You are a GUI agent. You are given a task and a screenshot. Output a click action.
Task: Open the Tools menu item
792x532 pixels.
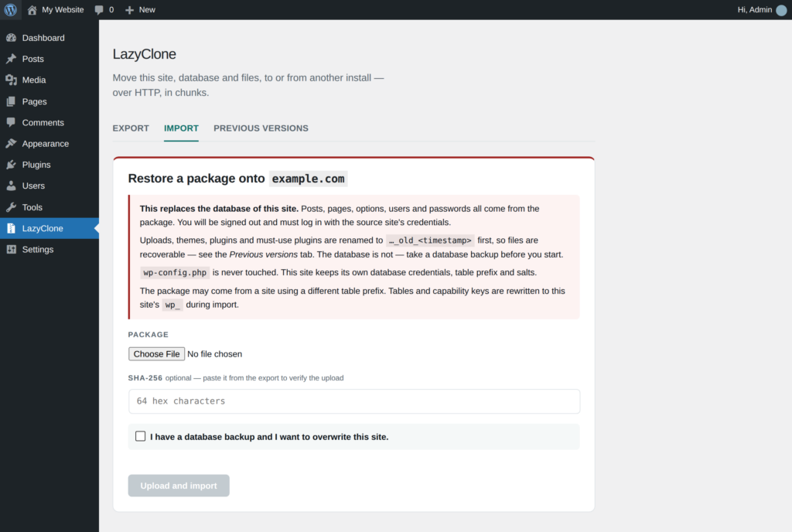point(49,207)
